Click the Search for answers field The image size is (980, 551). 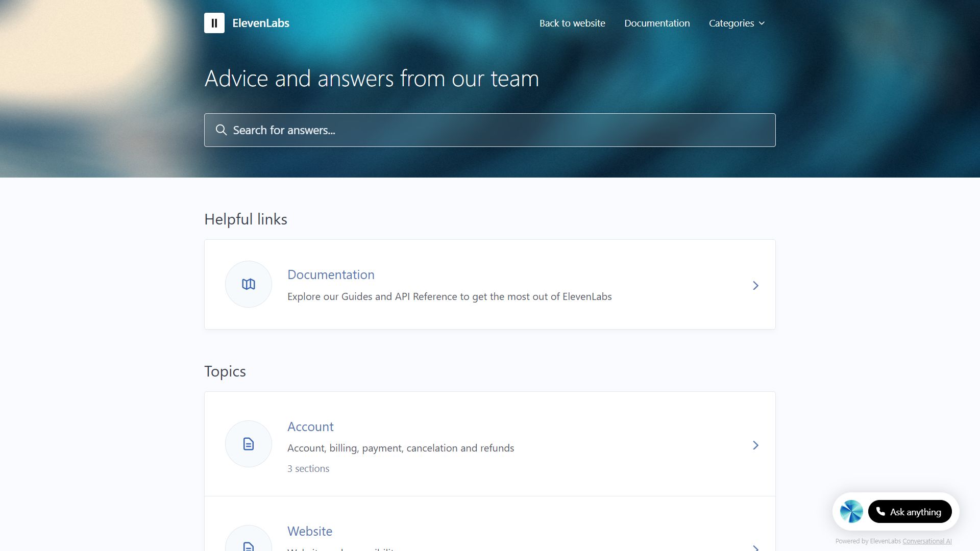490,130
